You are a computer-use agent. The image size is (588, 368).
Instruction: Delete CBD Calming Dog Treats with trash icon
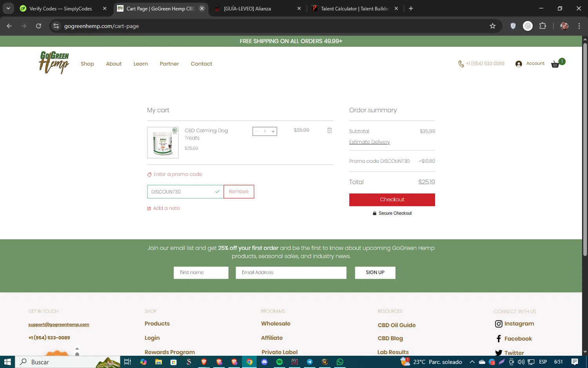coord(329,130)
